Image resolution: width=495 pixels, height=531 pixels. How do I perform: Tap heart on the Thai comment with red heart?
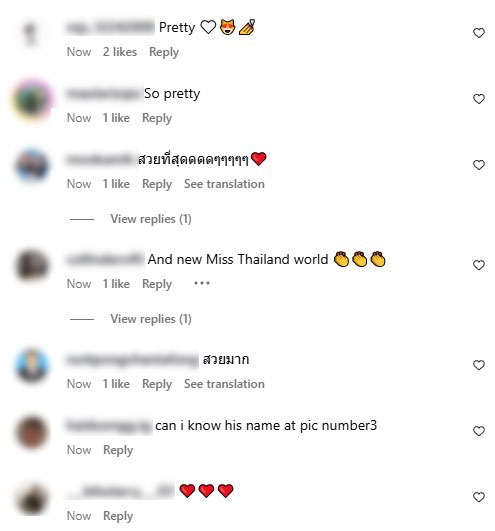(x=478, y=165)
